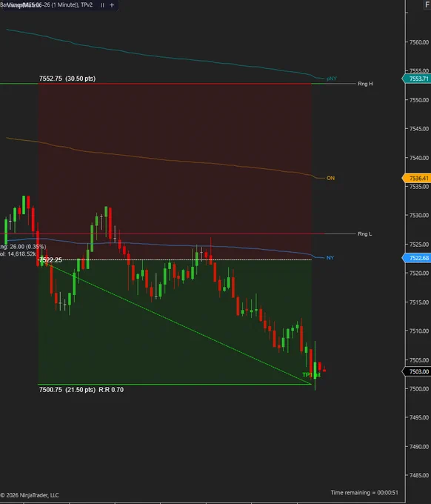Viewport: 431px width, 504px height.
Task: Select the green take-profit line at 7500.75
Action: click(x=175, y=384)
